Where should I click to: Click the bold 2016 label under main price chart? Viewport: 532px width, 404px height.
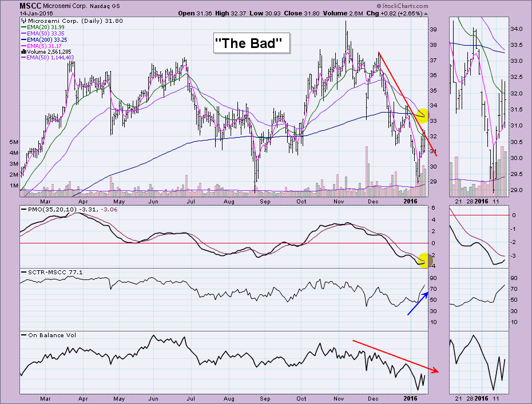tap(410, 201)
